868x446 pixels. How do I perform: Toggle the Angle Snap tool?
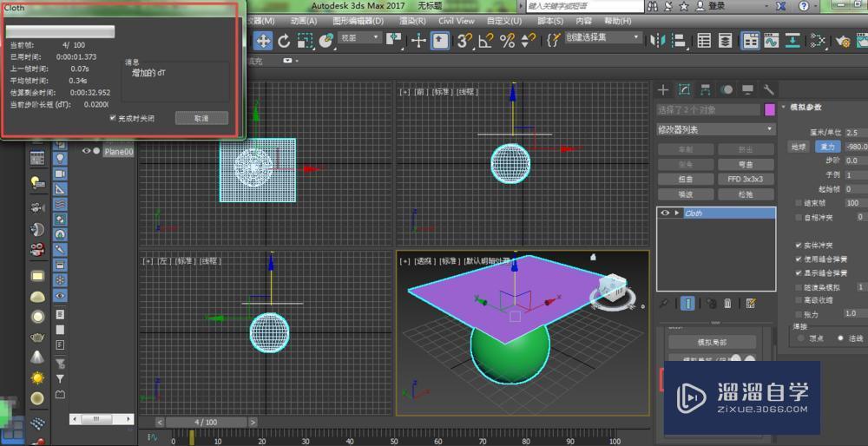pyautogui.click(x=486, y=40)
